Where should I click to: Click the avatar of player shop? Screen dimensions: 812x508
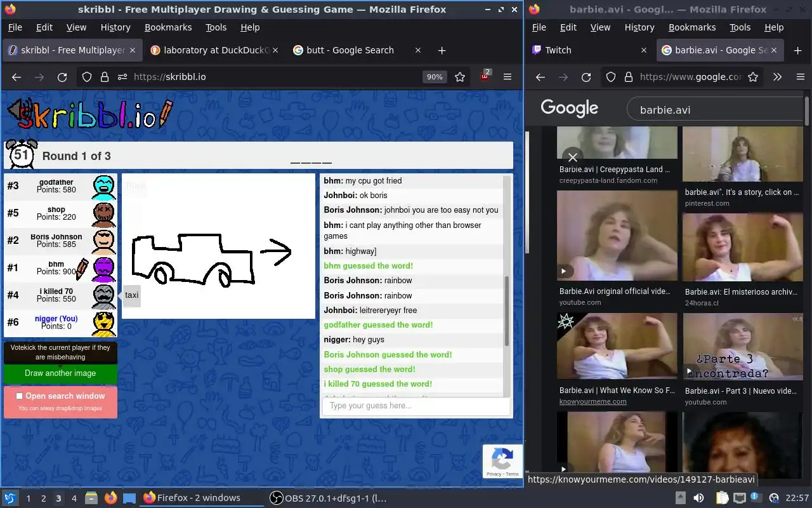(104, 214)
